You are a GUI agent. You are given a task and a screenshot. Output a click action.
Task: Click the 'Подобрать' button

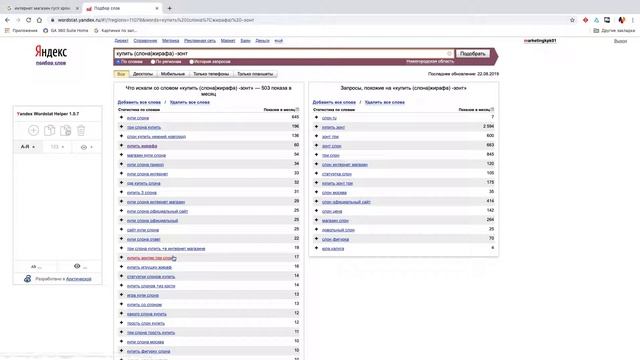pos(473,53)
